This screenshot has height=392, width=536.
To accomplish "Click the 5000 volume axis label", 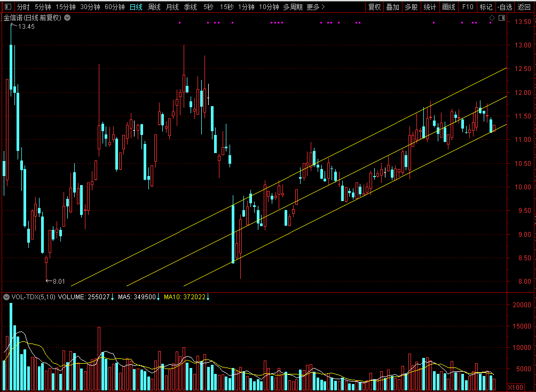I will 524,369.
